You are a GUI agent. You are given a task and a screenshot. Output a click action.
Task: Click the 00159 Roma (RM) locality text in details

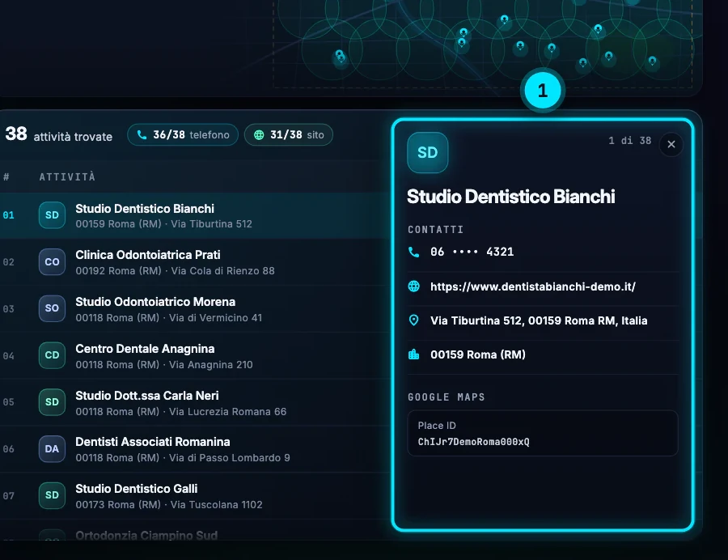[478, 354]
